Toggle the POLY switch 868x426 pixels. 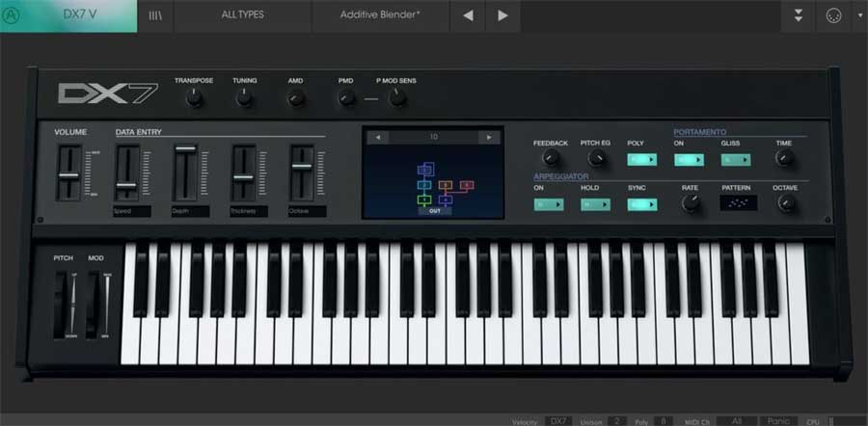(x=642, y=160)
